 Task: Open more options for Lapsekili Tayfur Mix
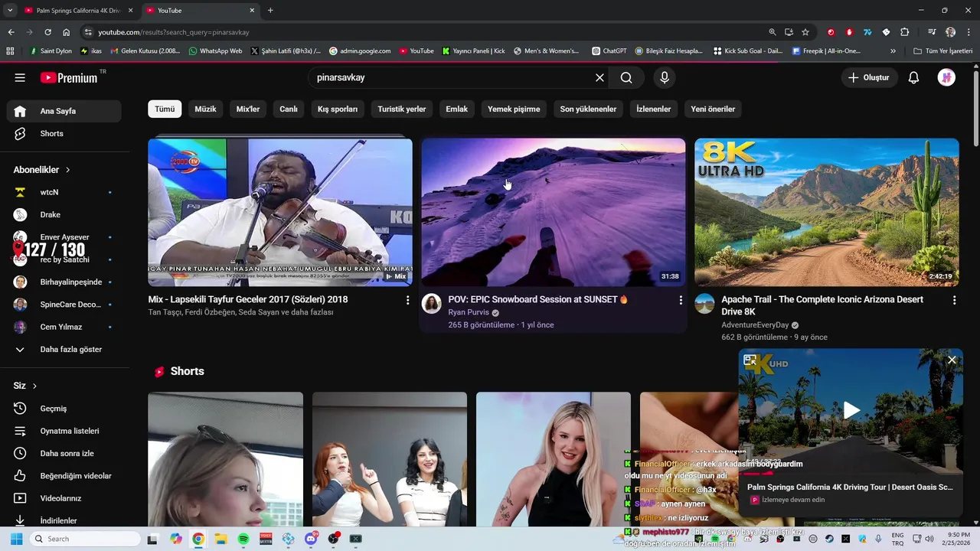coord(407,301)
